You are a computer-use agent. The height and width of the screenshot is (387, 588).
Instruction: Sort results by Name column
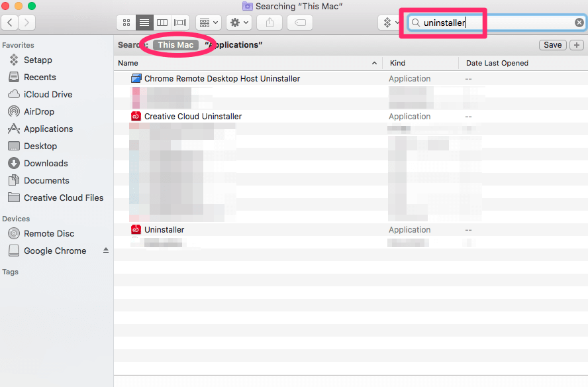(248, 63)
